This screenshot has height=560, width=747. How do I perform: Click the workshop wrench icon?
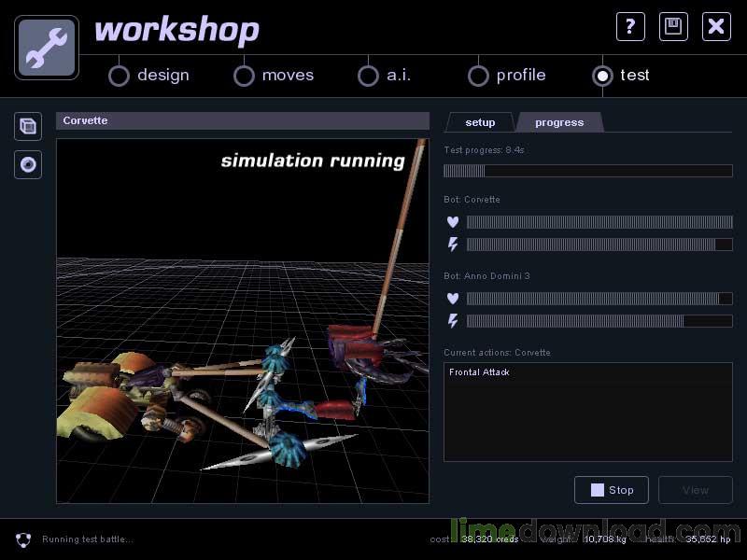tap(47, 48)
